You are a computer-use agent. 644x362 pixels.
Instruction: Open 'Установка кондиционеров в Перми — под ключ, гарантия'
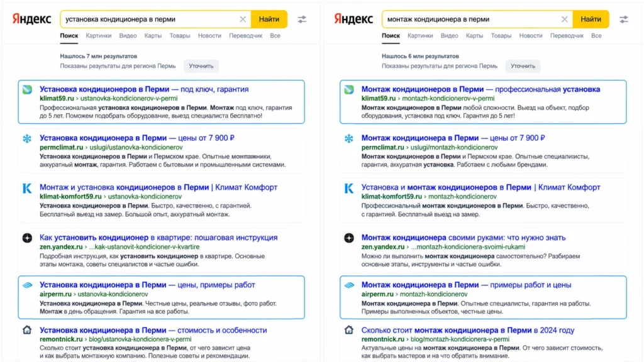click(144, 89)
